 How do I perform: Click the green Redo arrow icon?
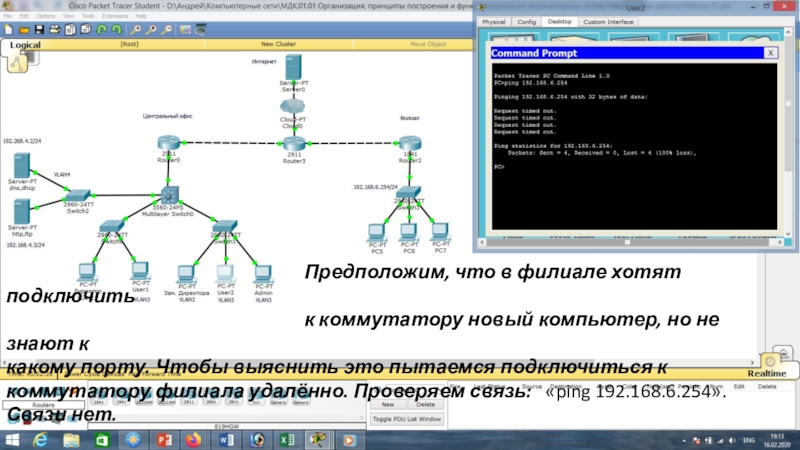click(117, 30)
